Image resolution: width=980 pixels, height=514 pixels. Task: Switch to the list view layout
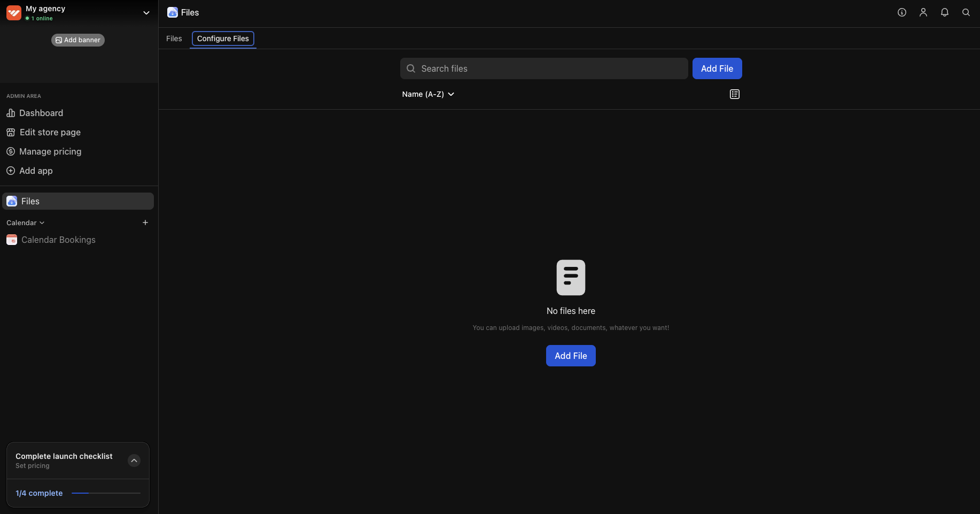[x=734, y=94]
